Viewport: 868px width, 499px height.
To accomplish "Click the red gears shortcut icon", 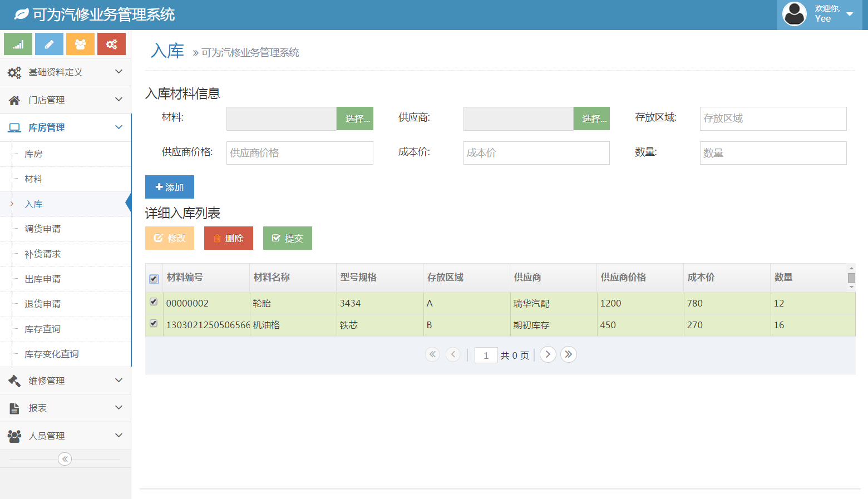I will tap(111, 44).
